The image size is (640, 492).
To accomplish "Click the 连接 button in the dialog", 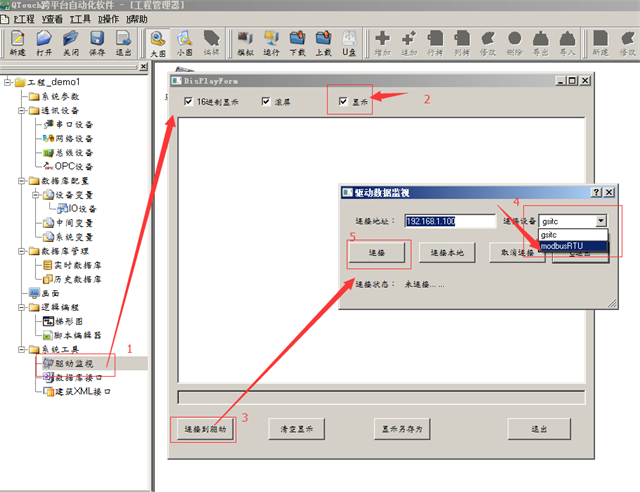I will [x=377, y=252].
